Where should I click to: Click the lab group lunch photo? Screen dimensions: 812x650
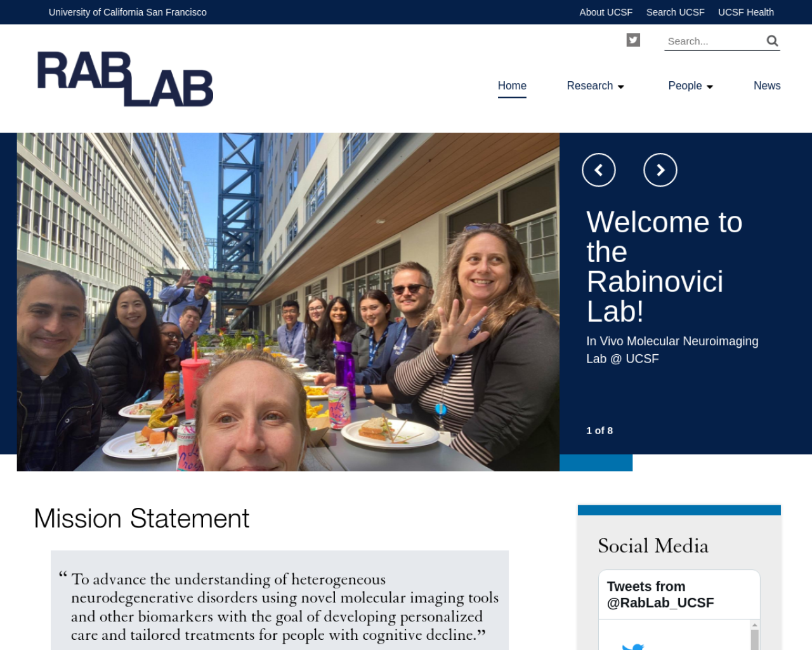(288, 302)
